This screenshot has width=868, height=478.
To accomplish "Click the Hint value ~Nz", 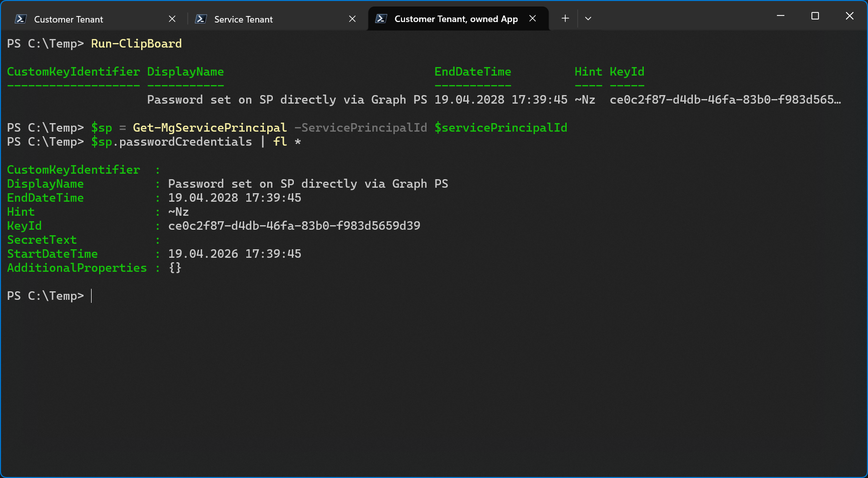I will [178, 212].
